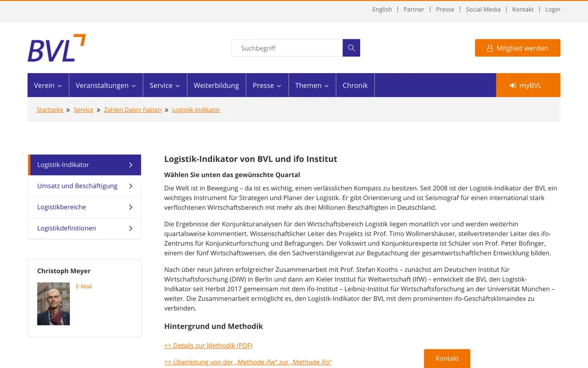Open the Partner link in top bar
This screenshot has height=368, width=588.
[414, 9]
